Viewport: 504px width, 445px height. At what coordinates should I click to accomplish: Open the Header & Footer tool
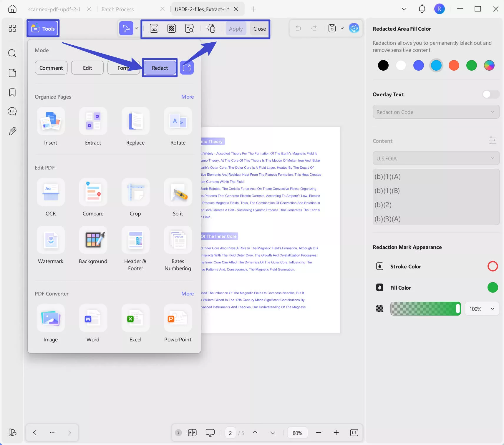[x=135, y=249]
